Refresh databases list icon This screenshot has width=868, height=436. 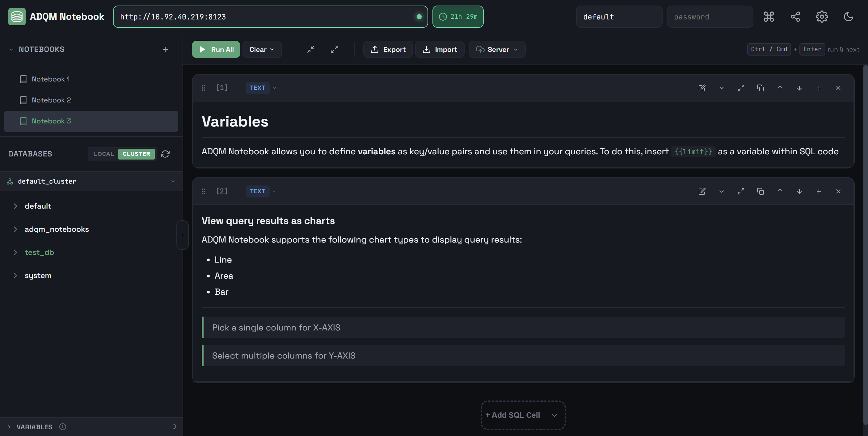tap(165, 154)
